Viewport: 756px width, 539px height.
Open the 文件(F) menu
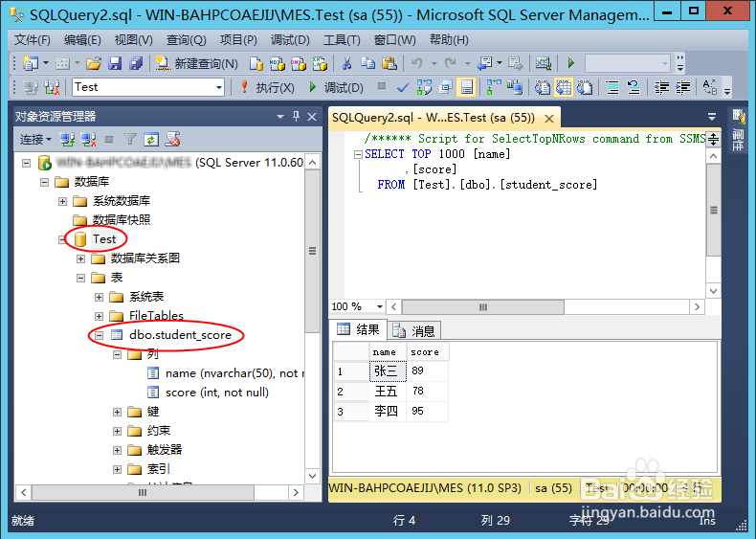click(x=33, y=40)
